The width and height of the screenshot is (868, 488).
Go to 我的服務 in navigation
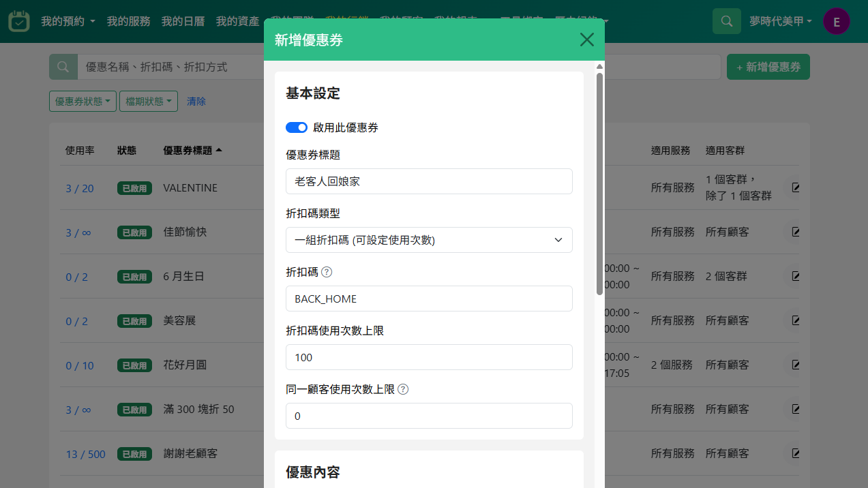point(128,21)
